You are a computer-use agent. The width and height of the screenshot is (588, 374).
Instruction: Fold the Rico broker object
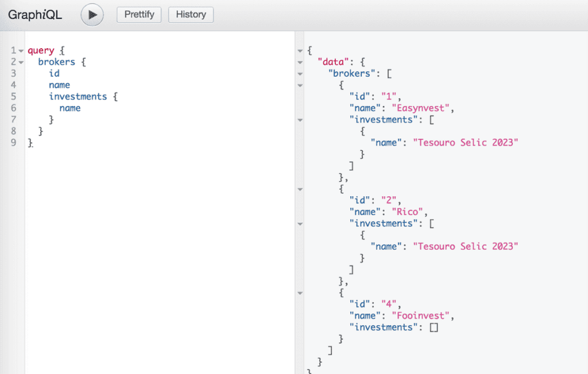(300, 189)
